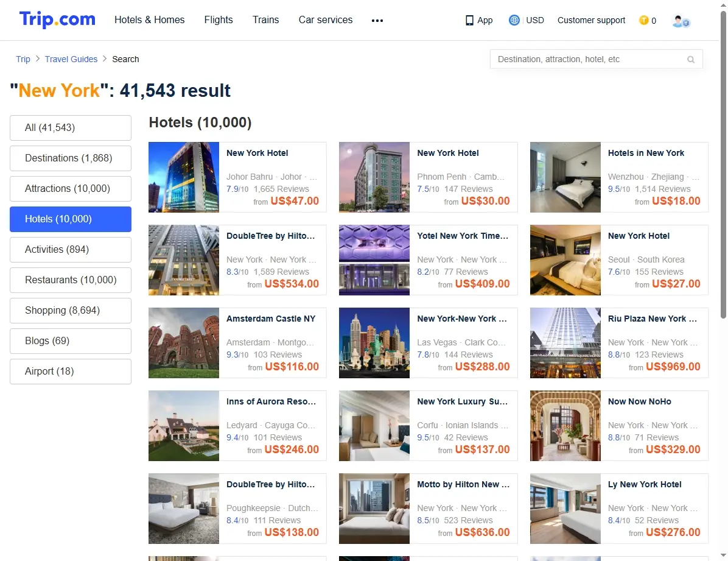728x561 pixels.
Task: Click US$246.00 price
Action: pyautogui.click(x=292, y=450)
